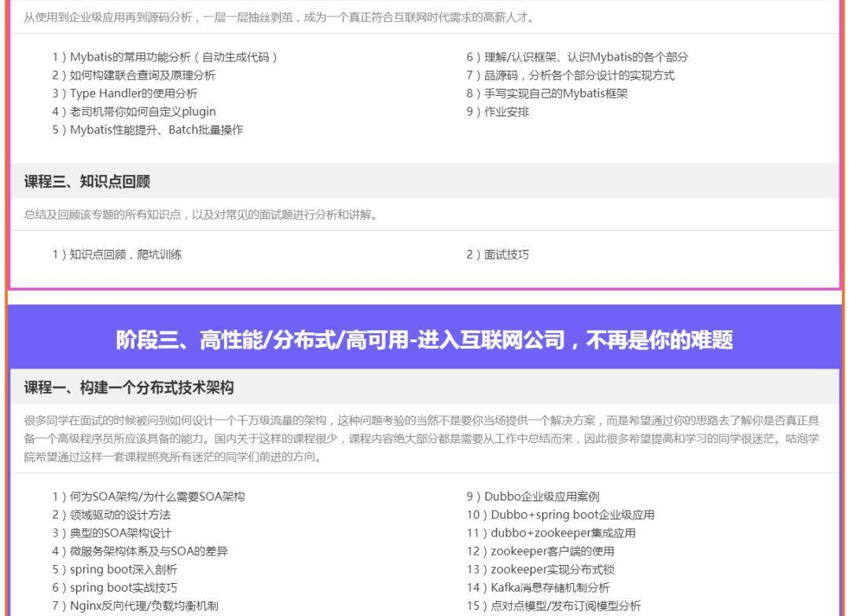Select '2）领域驱动的设计方法' item
Image resolution: width=849 pixels, height=616 pixels.
click(x=112, y=515)
